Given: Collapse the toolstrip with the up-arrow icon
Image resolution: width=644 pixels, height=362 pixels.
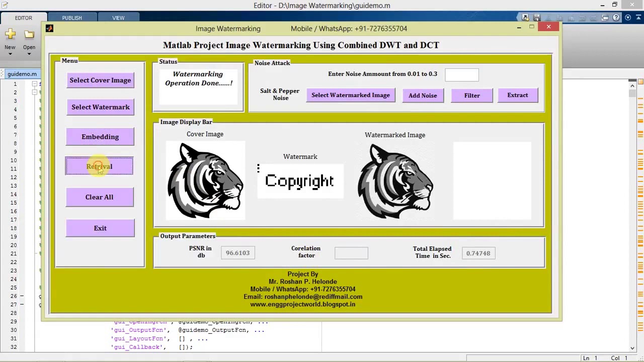Looking at the screenshot, I should pos(638,18).
